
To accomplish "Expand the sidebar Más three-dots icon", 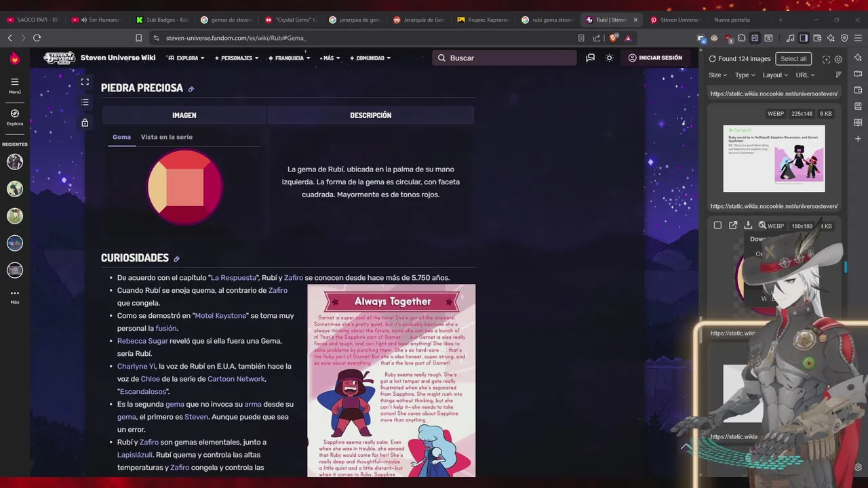I will coord(15,293).
